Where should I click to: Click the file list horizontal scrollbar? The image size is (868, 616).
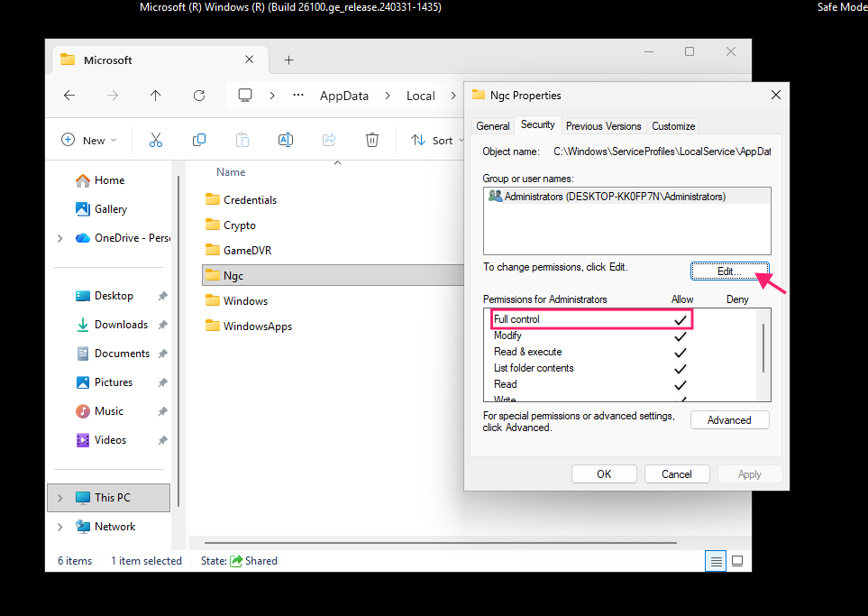point(441,543)
